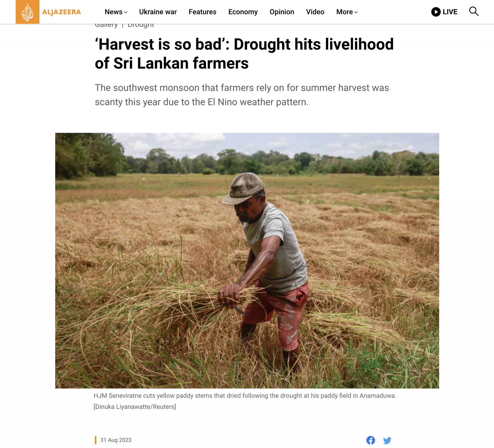Click the LIVE link text
Viewport: 494px width, 448px height.
[x=450, y=12]
